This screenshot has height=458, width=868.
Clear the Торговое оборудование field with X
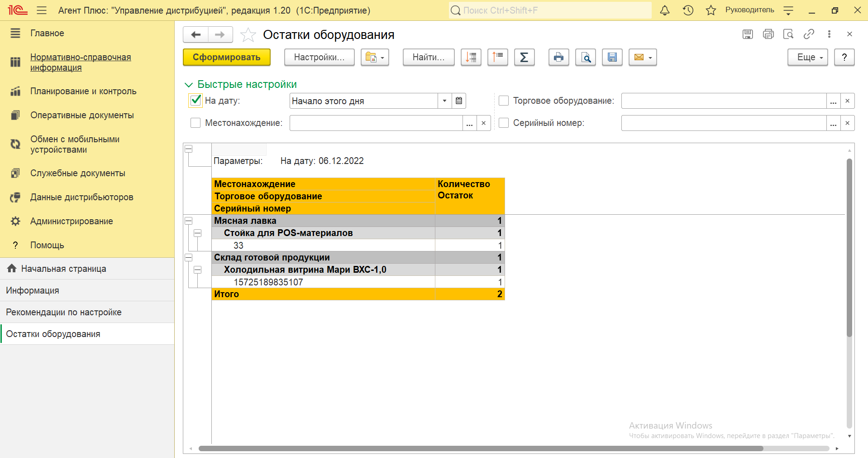(x=847, y=101)
